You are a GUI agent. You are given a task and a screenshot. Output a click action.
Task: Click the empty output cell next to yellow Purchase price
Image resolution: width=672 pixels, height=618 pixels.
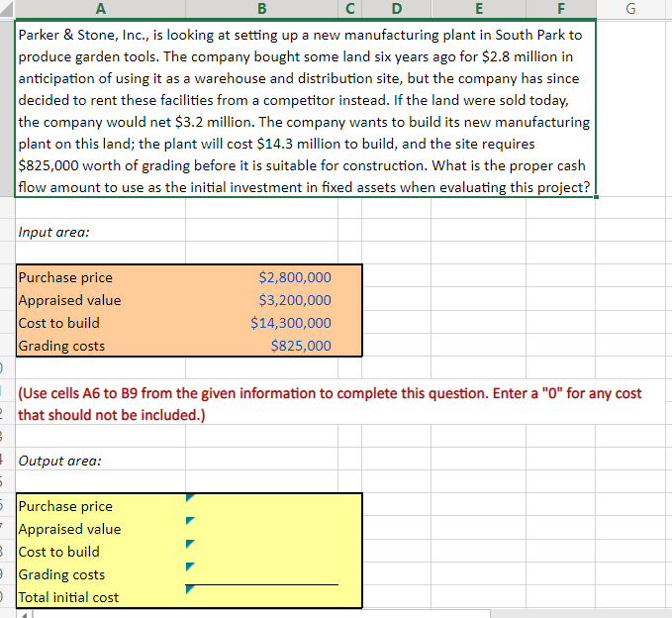point(262,506)
